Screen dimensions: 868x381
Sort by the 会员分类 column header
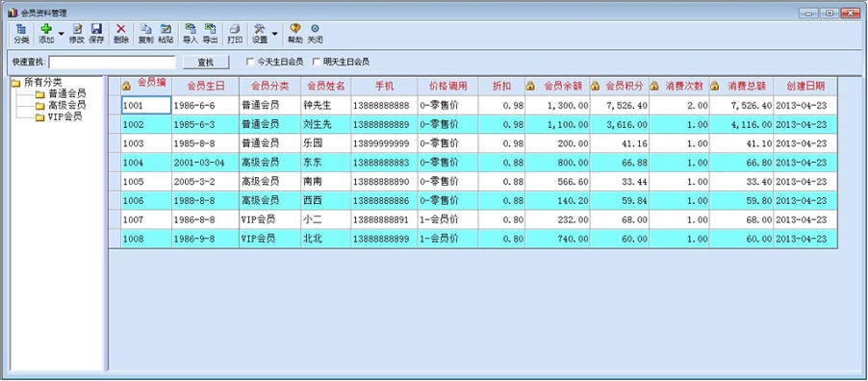click(x=270, y=87)
